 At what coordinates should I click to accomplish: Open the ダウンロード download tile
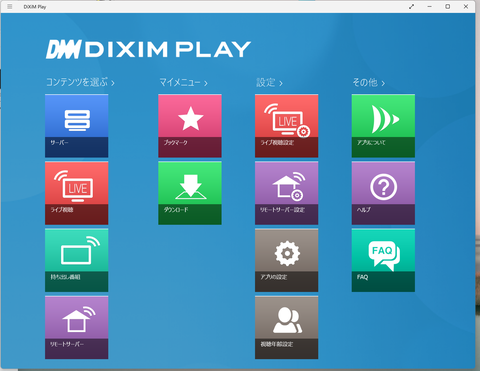click(190, 193)
